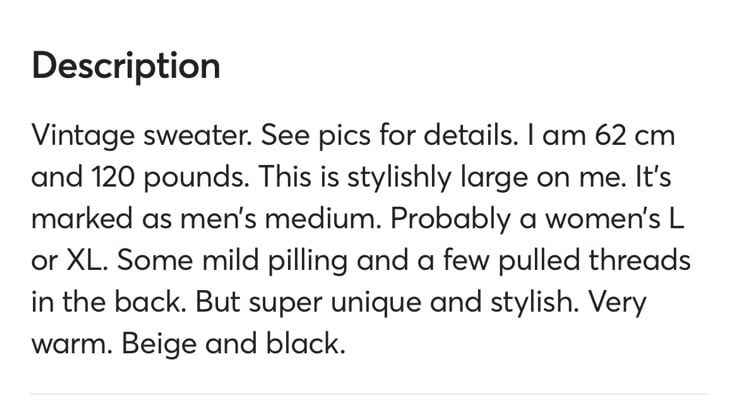Click the "62 cm" measurement text

(x=635, y=135)
